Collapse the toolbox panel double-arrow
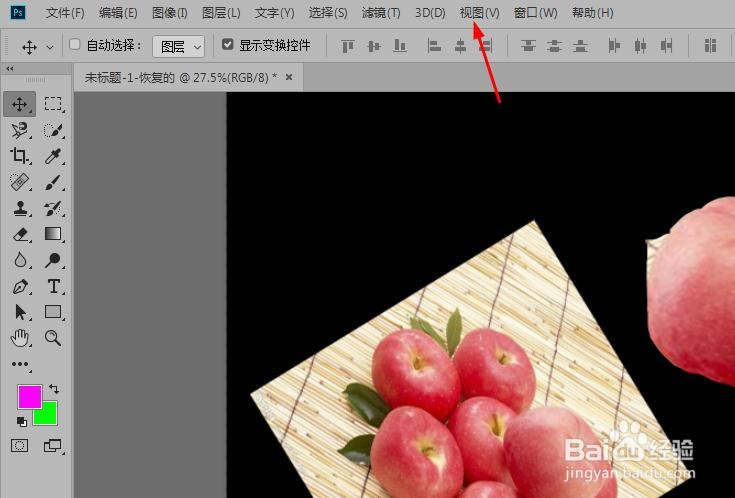Screen dimensions: 735x498 (9, 68)
